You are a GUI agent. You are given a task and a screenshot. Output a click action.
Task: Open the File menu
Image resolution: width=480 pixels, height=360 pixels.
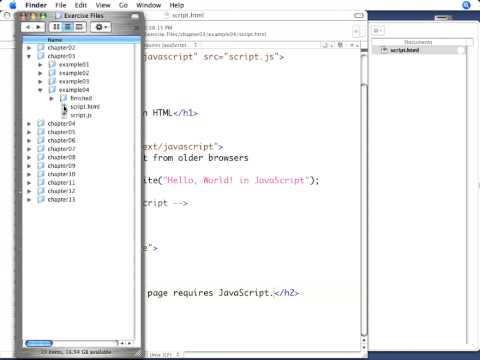(61, 5)
